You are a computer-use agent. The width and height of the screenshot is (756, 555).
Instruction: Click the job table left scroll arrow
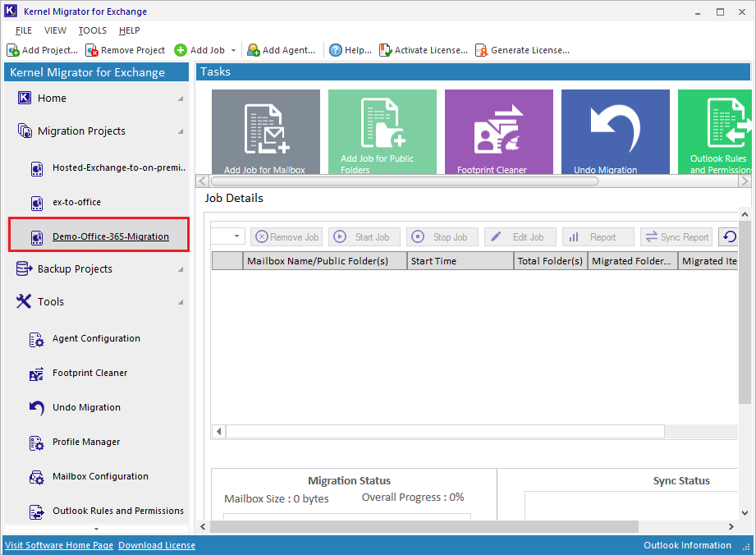[219, 432]
